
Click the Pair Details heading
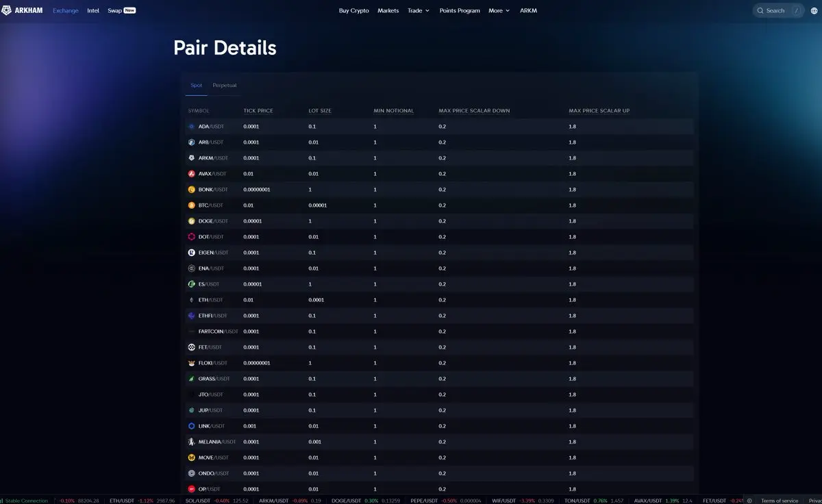(225, 48)
